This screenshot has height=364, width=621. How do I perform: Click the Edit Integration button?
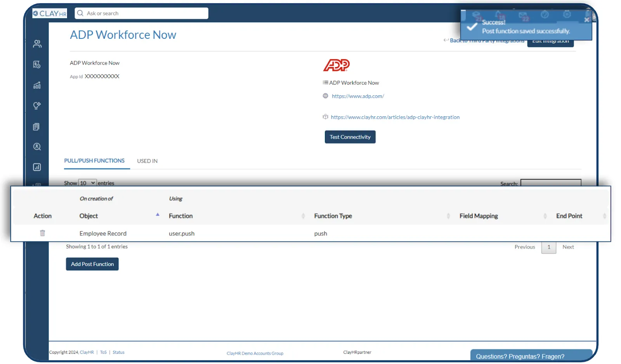coord(550,41)
